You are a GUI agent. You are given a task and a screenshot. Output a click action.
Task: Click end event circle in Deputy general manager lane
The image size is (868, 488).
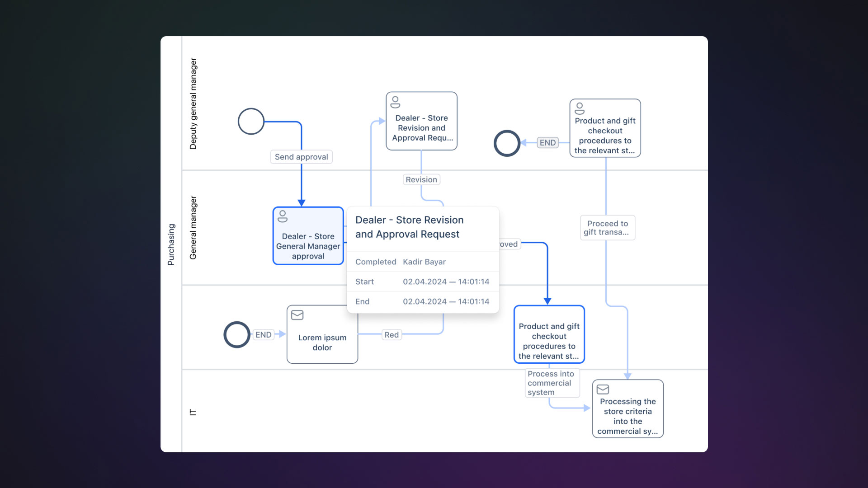click(x=507, y=143)
